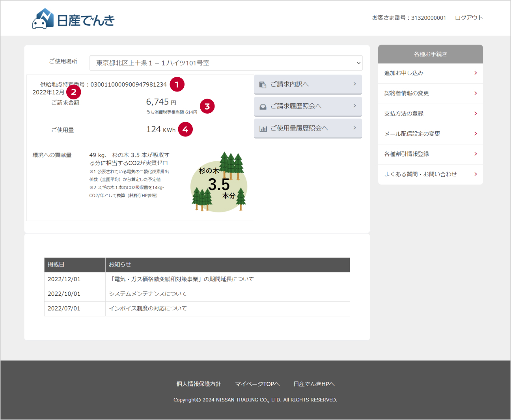This screenshot has height=420, width=511.
Task: Open 契約者情報の変更 menu item
Action: (407, 93)
